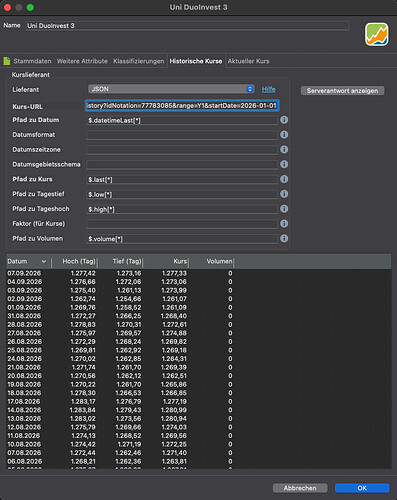The height and width of the screenshot is (500, 397).
Task: Open the Lieferant JSON dropdown
Action: click(x=171, y=89)
